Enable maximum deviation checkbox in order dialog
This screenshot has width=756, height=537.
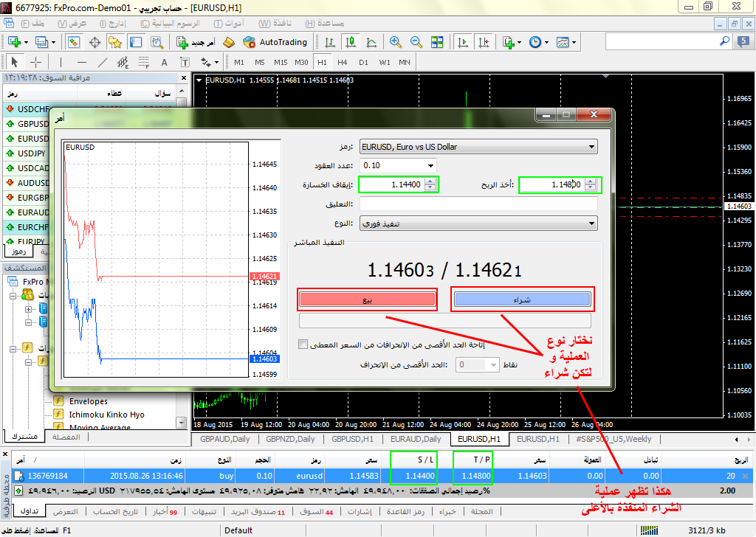pyautogui.click(x=303, y=344)
